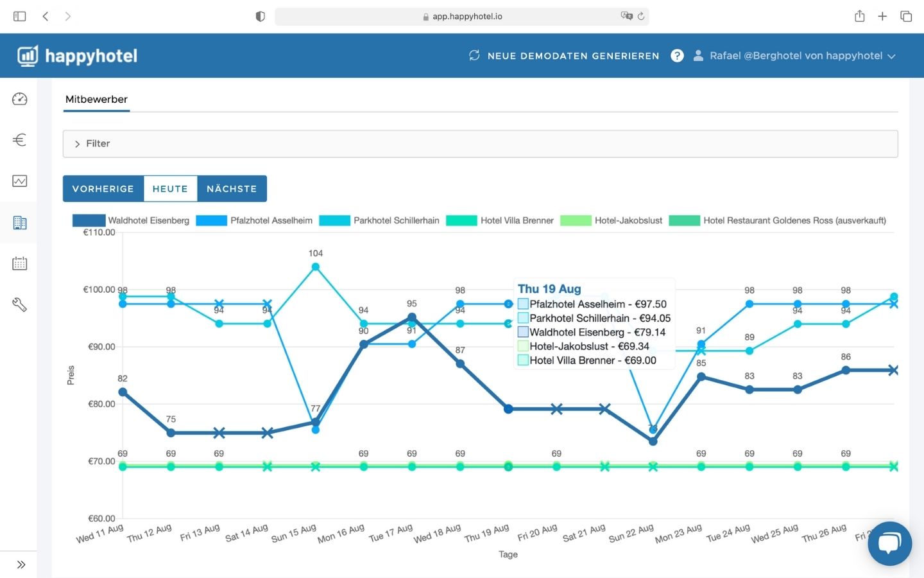Image resolution: width=924 pixels, height=578 pixels.
Task: Click the '€60.00' y-axis label
Action: 101,518
